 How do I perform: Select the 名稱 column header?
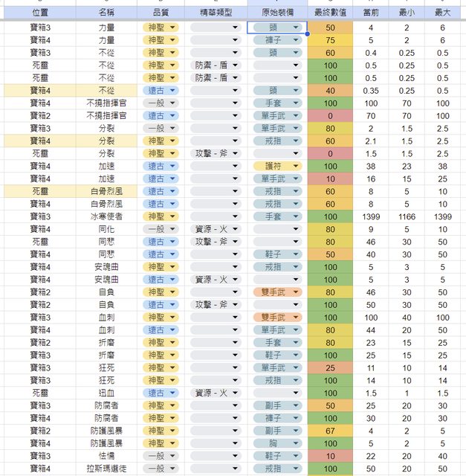[x=107, y=13]
